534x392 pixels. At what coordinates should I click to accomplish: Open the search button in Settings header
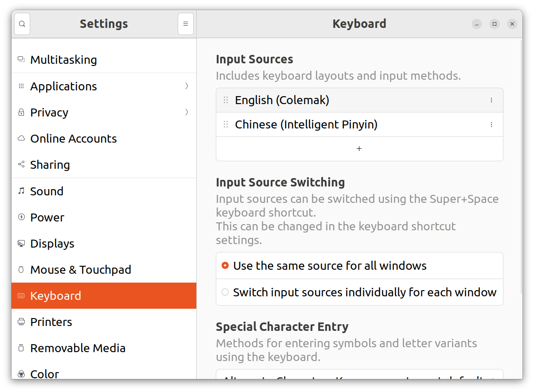(22, 24)
